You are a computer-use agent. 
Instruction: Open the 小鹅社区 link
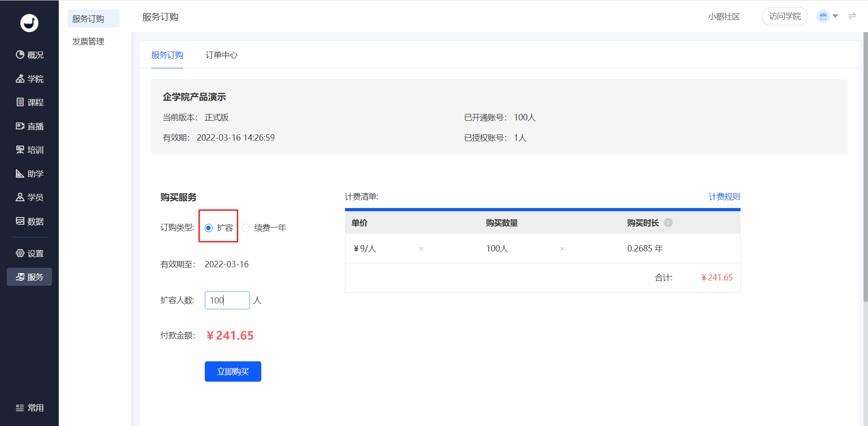tap(724, 17)
